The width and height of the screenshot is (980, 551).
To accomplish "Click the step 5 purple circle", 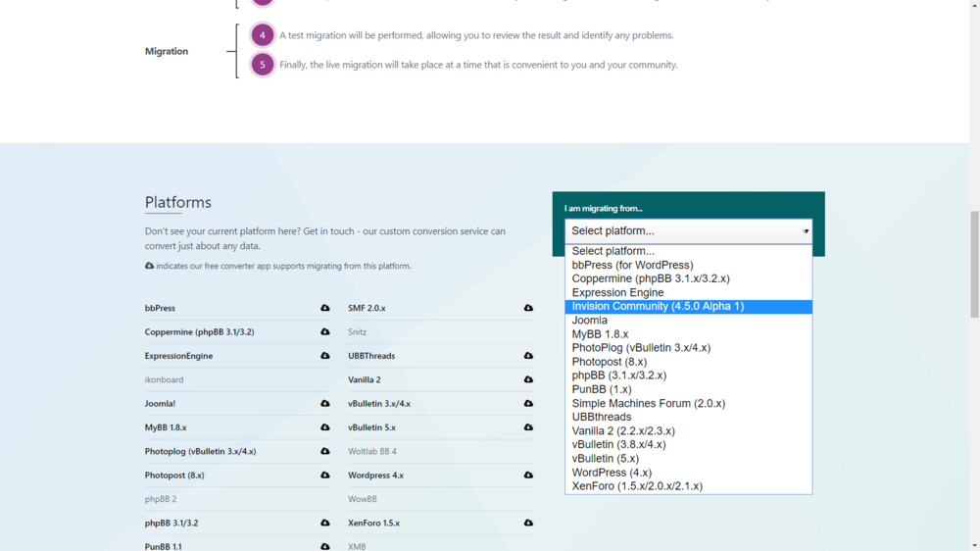I will click(262, 65).
